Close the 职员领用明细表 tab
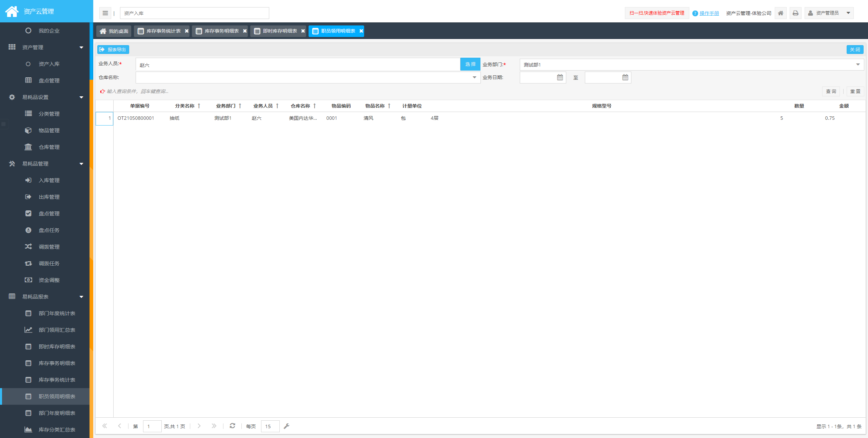Screen dimensions: 868x438 (x=361, y=31)
